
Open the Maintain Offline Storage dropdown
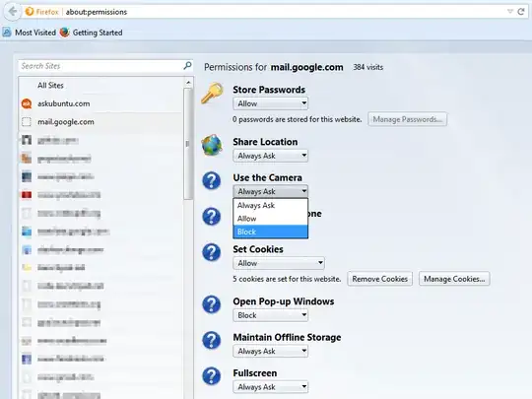click(x=270, y=351)
